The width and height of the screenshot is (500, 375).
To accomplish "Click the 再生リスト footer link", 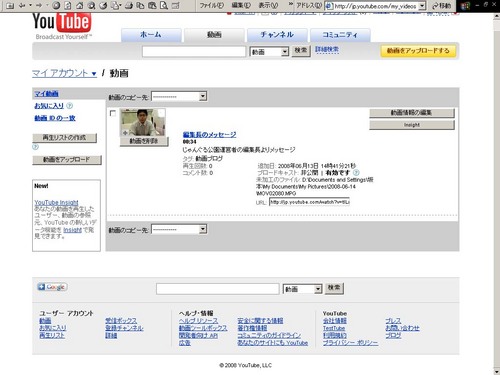I will click(x=52, y=335).
